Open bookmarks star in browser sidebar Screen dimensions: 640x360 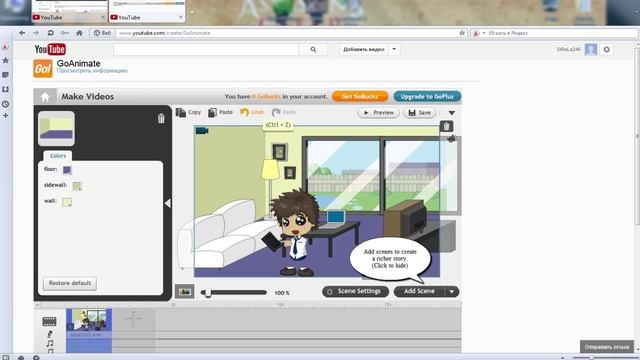(5, 60)
